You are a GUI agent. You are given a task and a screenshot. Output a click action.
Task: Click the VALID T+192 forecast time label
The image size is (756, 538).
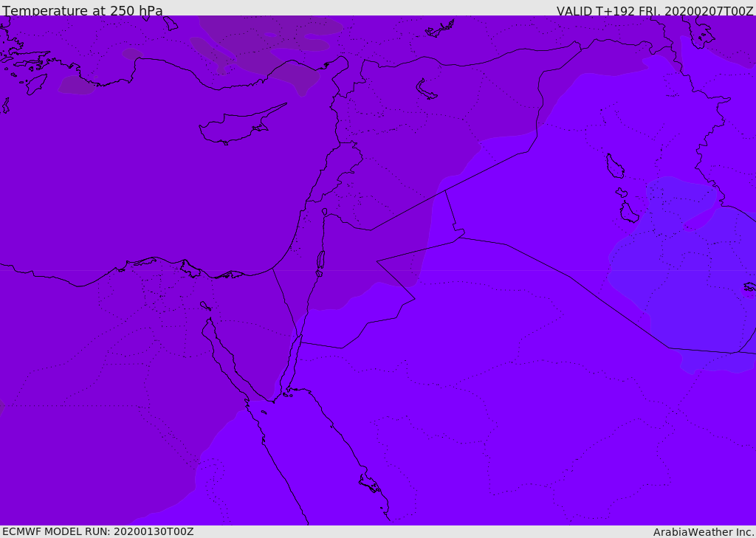(x=654, y=11)
